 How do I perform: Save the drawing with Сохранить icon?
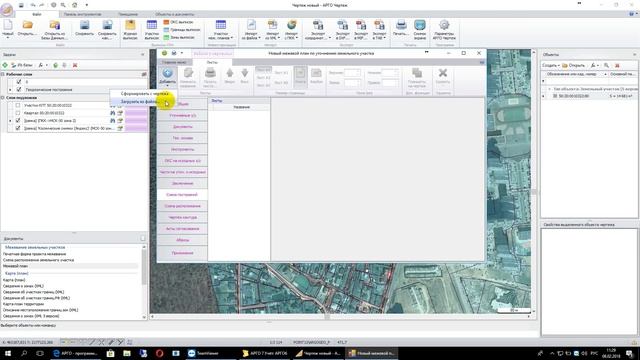pyautogui.click(x=84, y=28)
